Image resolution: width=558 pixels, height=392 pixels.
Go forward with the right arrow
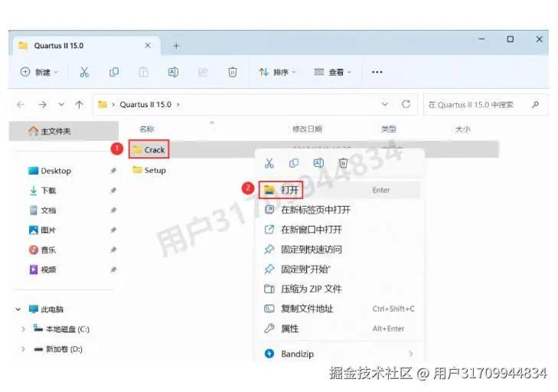pyautogui.click(x=42, y=105)
